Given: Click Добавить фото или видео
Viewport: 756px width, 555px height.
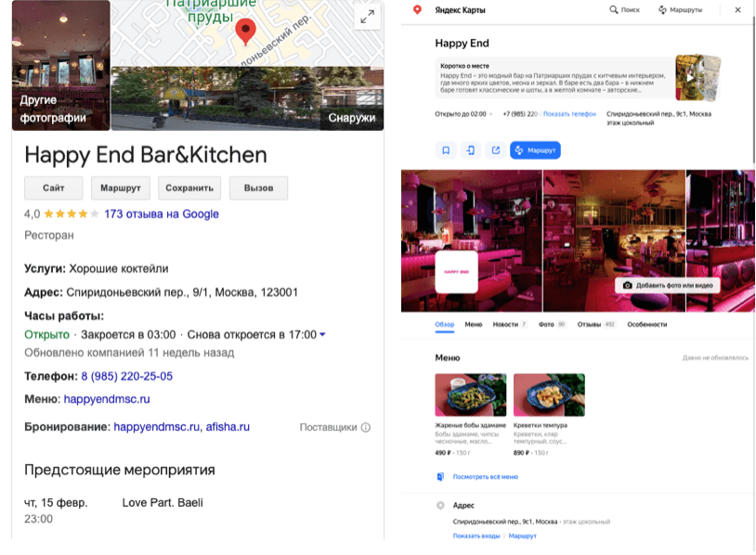Looking at the screenshot, I should click(668, 285).
